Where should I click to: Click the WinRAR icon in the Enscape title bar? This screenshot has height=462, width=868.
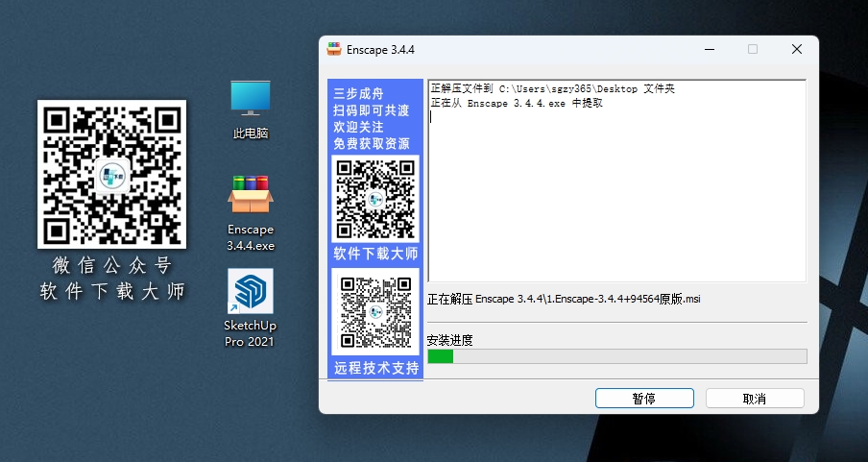[x=334, y=49]
